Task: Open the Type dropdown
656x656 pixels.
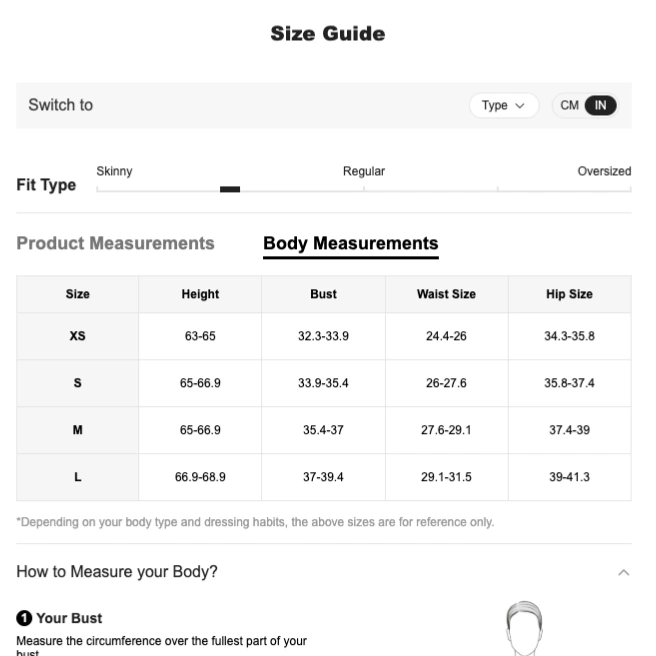Action: 504,105
